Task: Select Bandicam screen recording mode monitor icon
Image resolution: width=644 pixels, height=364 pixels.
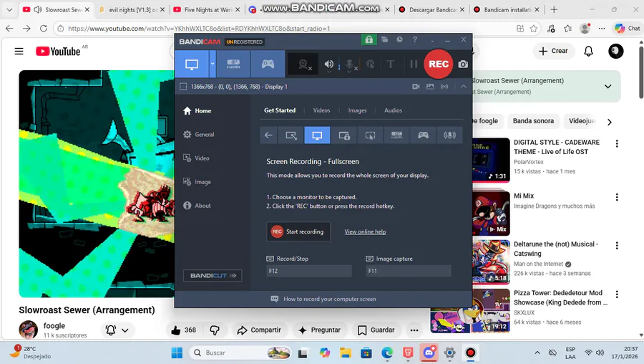Action: (x=192, y=64)
